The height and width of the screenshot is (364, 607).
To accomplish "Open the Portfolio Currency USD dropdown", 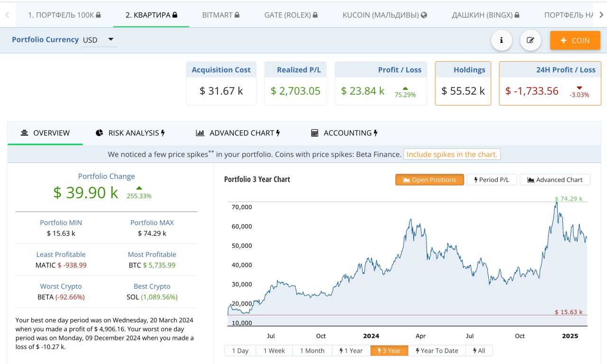I will [100, 40].
